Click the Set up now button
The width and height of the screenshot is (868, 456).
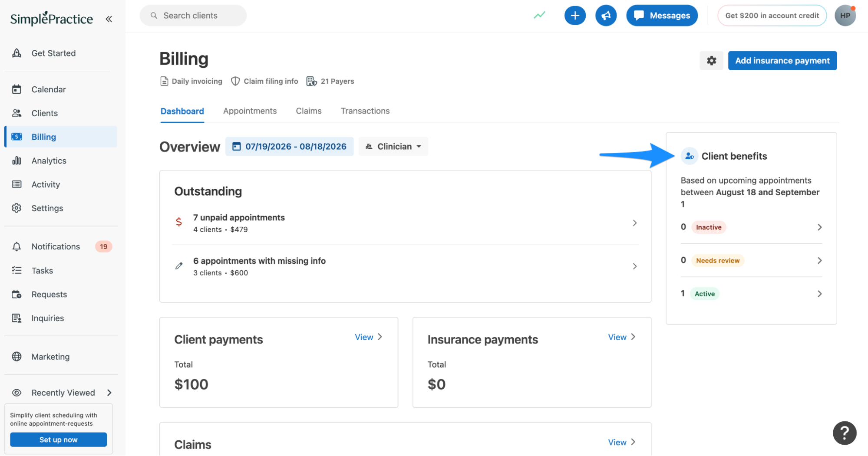click(x=58, y=440)
